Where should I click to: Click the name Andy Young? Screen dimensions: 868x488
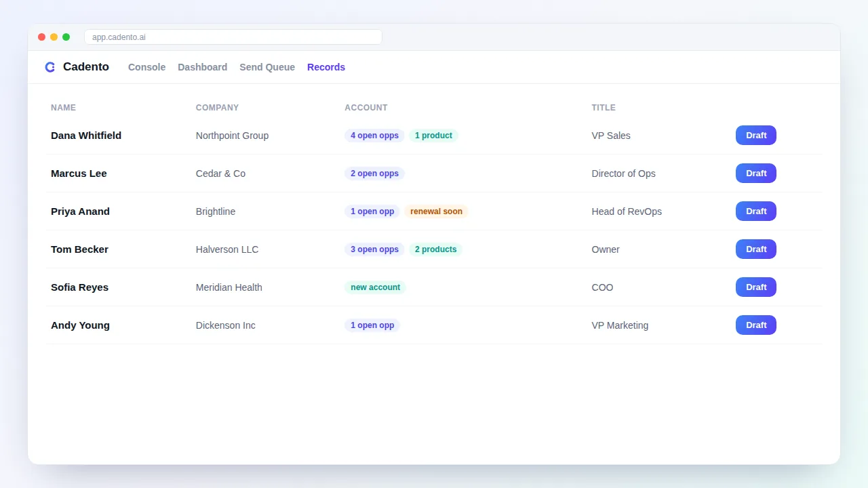[80, 325]
